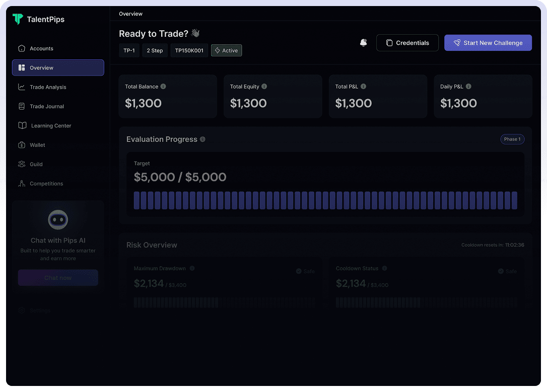Go to the Wallet page

58,145
